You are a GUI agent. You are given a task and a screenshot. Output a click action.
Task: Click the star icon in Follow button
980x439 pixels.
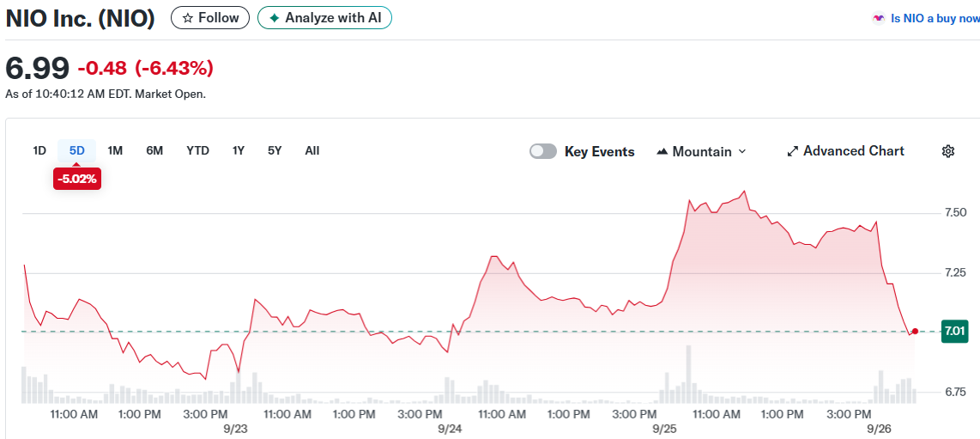187,18
